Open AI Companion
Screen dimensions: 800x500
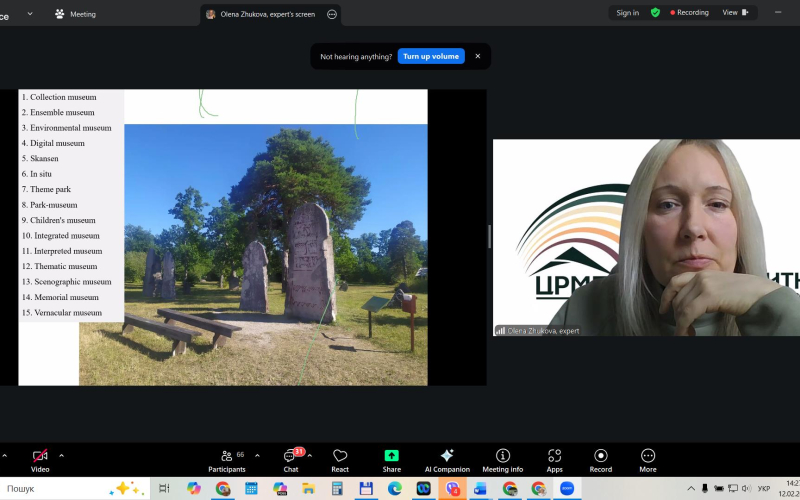pyautogui.click(x=447, y=459)
